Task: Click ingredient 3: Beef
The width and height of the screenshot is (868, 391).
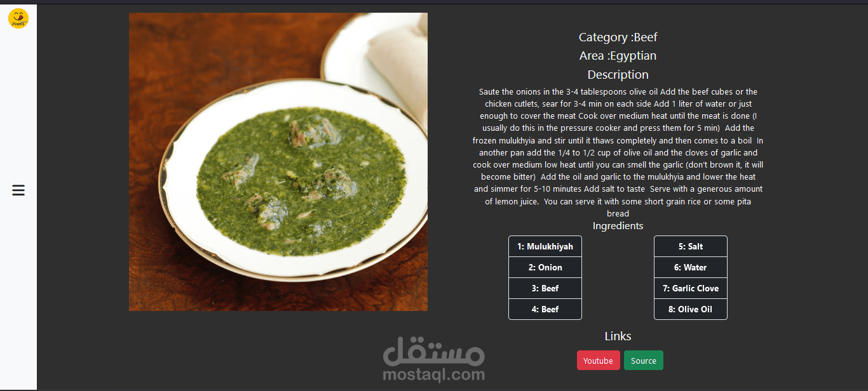Action: click(545, 288)
